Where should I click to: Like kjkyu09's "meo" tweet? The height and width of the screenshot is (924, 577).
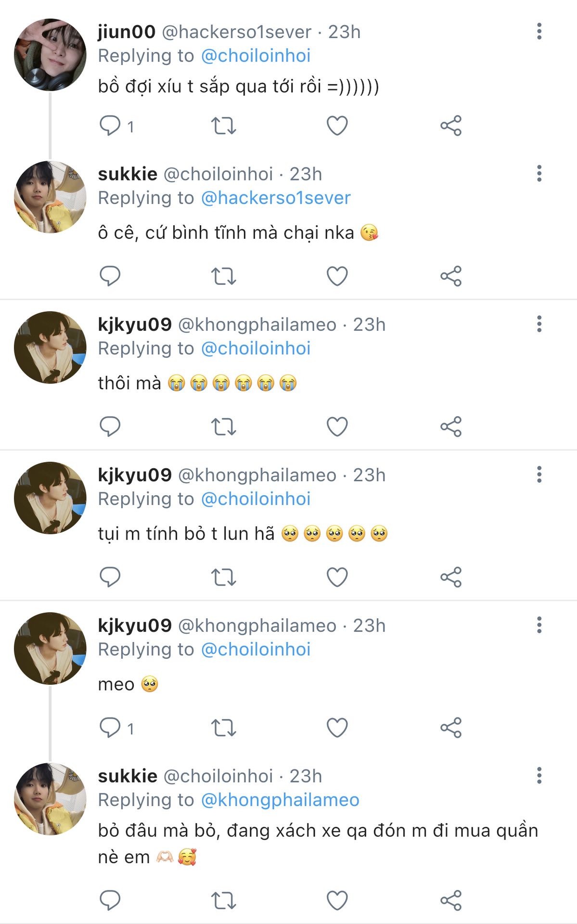[x=337, y=728]
